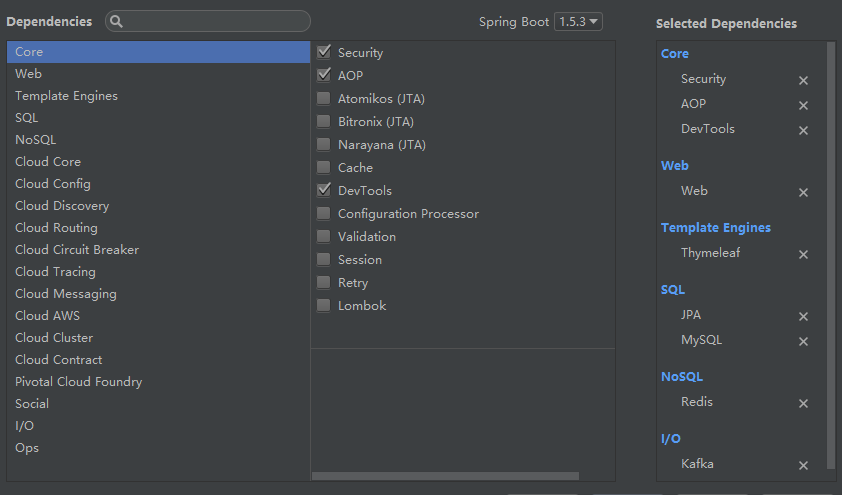Remove AOP from selected dependencies
Image resolution: width=842 pixels, height=495 pixels.
(803, 105)
